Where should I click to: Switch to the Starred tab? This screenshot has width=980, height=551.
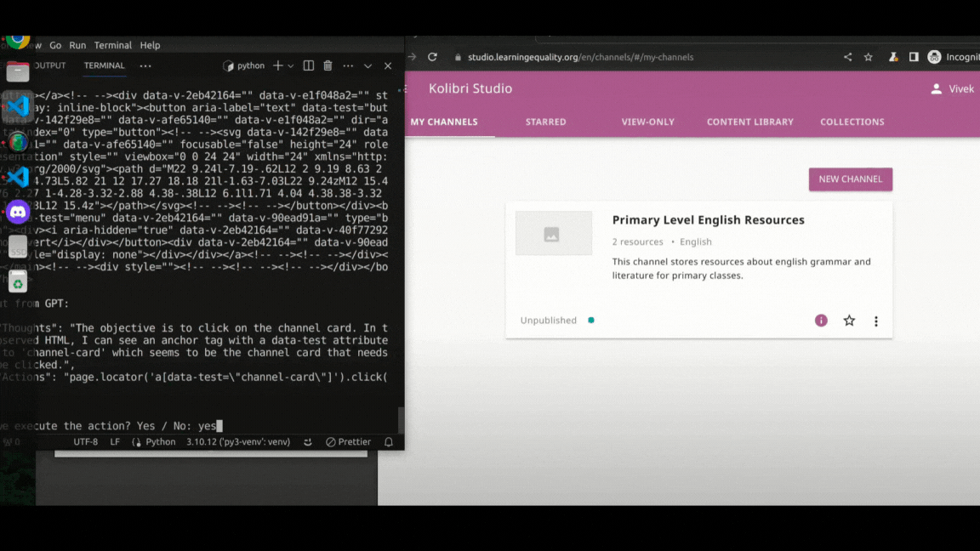(x=545, y=122)
